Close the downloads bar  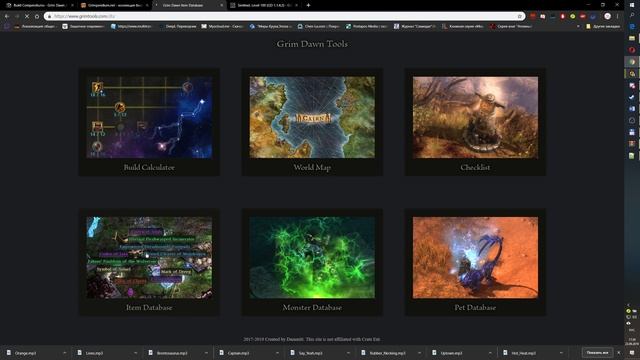(618, 353)
